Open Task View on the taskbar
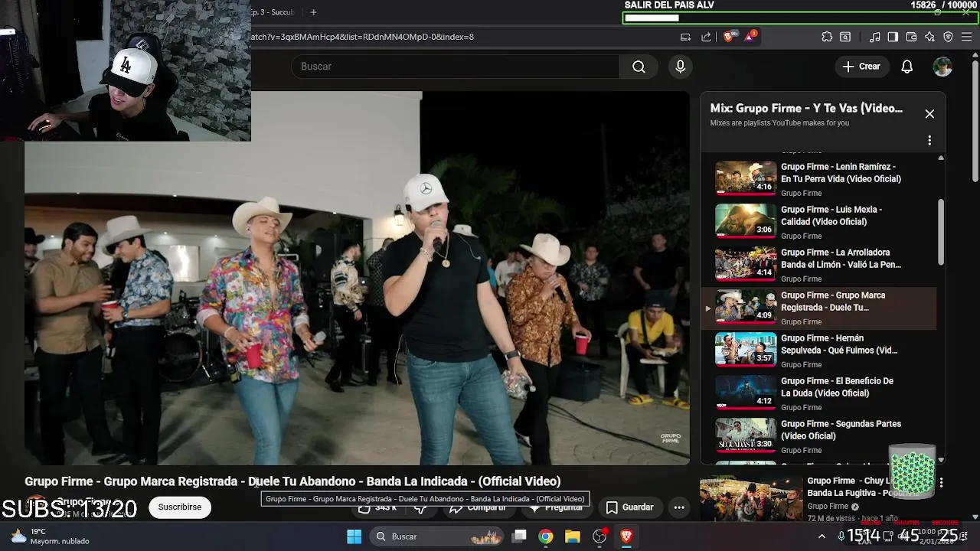This screenshot has height=551, width=980. coord(519,536)
